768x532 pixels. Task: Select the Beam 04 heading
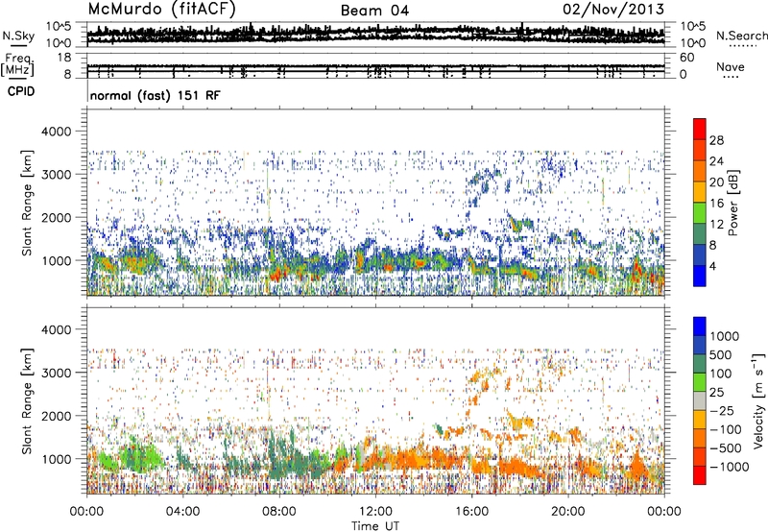(374, 11)
